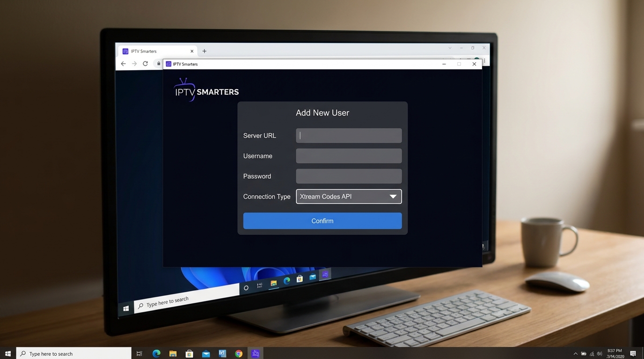Open Microsoft Store on the monitor's taskbar

tap(300, 279)
